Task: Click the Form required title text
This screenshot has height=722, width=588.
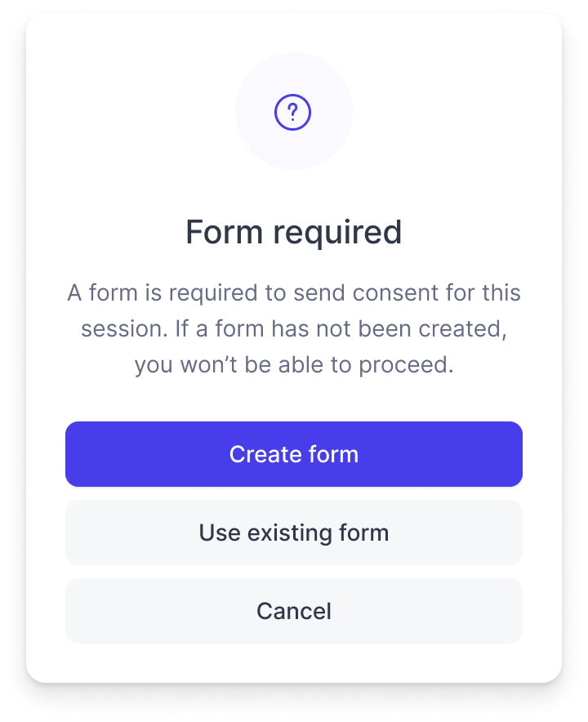Action: tap(294, 231)
